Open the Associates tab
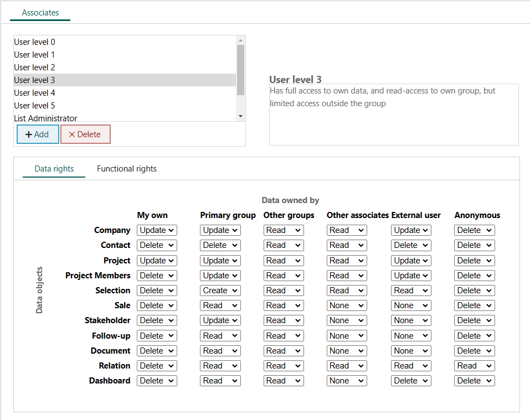This screenshot has height=420, width=530. pyautogui.click(x=40, y=13)
